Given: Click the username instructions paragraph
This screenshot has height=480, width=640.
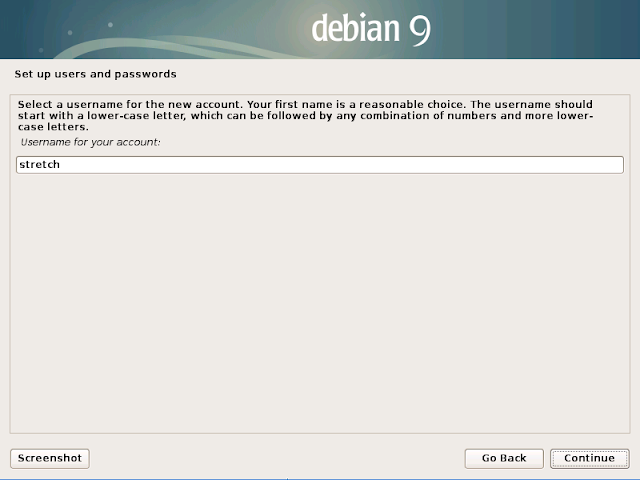Looking at the screenshot, I should click(x=305, y=116).
